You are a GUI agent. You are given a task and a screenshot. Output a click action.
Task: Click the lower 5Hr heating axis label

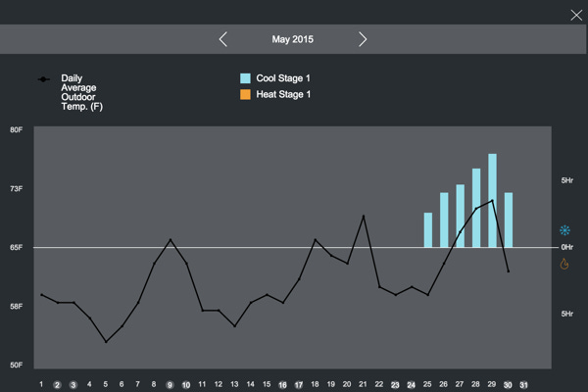(x=567, y=314)
